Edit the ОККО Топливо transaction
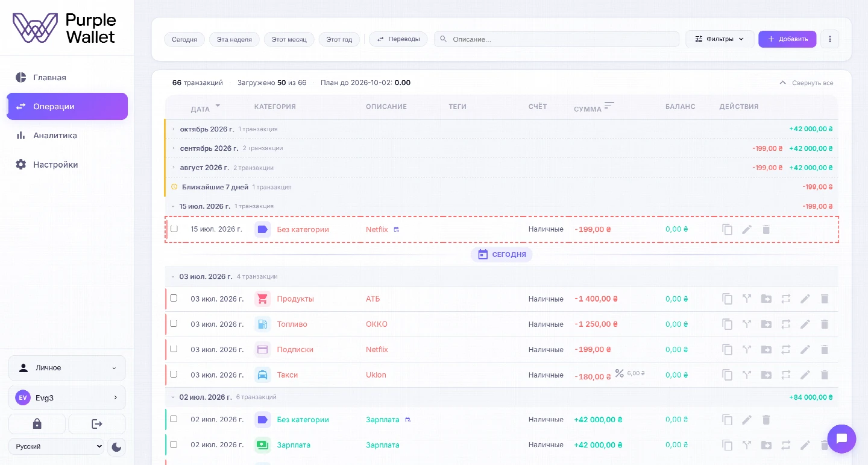The width and height of the screenshot is (868, 465). point(805,324)
